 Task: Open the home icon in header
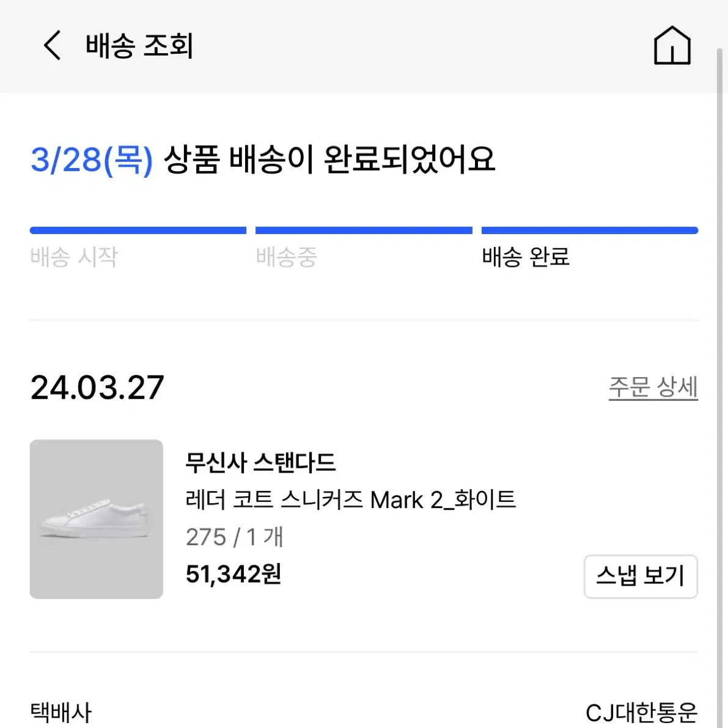[x=672, y=45]
